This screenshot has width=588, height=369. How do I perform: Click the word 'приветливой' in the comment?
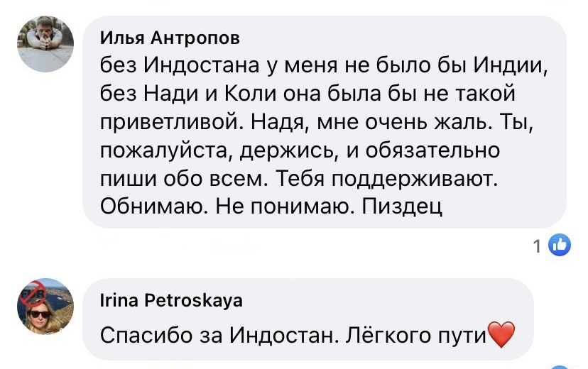pyautogui.click(x=163, y=122)
